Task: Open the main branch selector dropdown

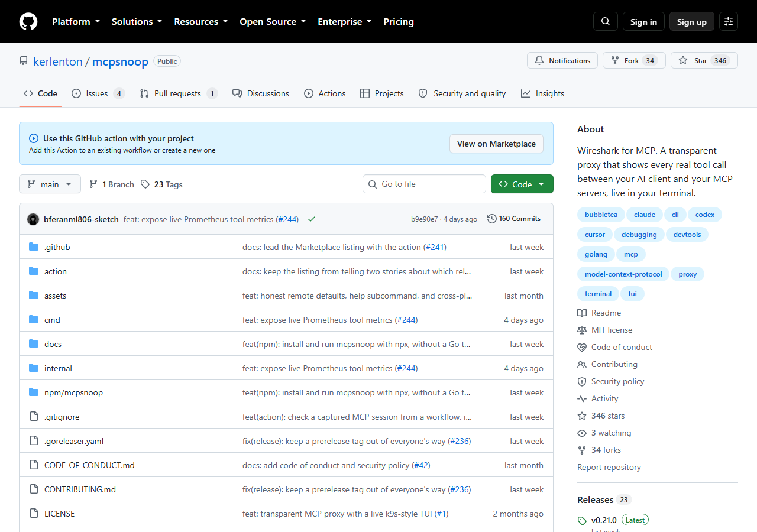Action: (x=50, y=184)
